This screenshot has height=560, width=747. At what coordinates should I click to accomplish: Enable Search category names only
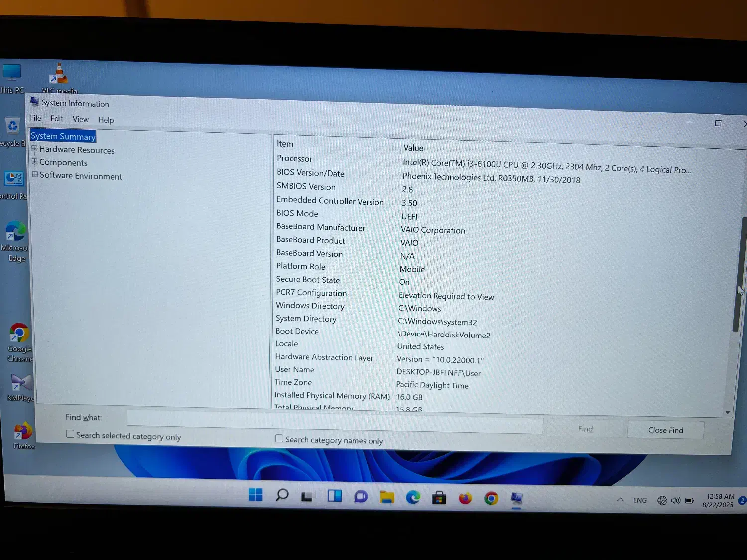coord(279,438)
